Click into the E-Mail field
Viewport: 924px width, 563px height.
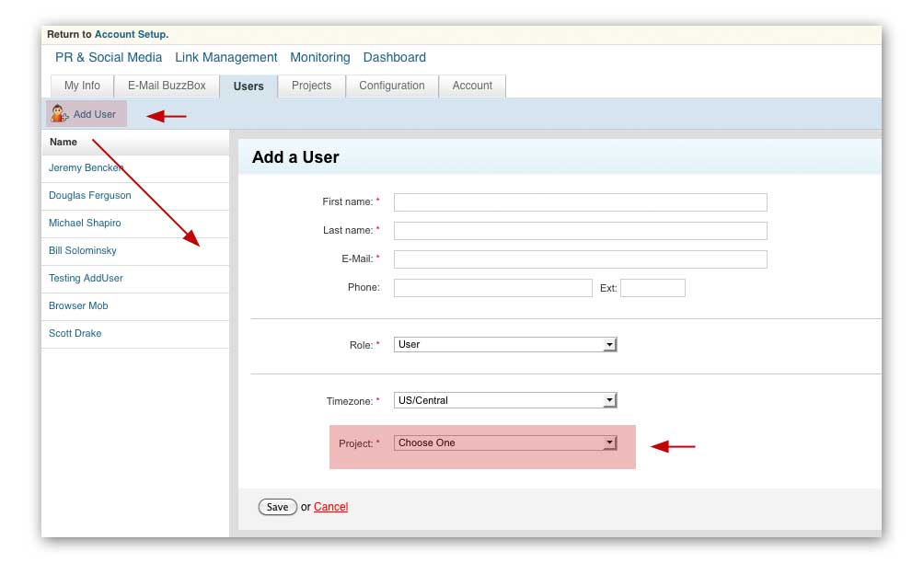(581, 259)
